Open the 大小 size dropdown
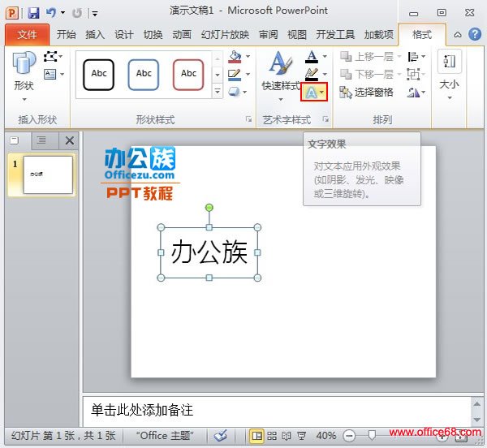This screenshot has height=448, width=487. click(449, 75)
